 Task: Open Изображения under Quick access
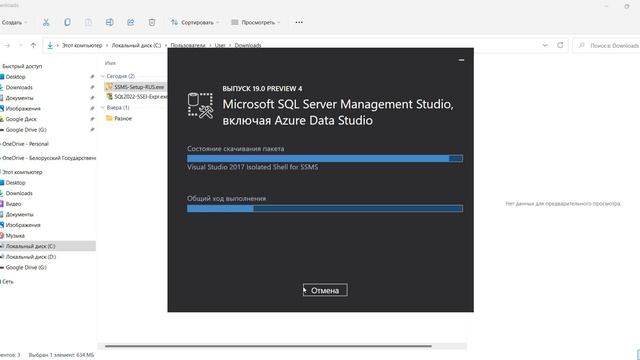click(23, 109)
